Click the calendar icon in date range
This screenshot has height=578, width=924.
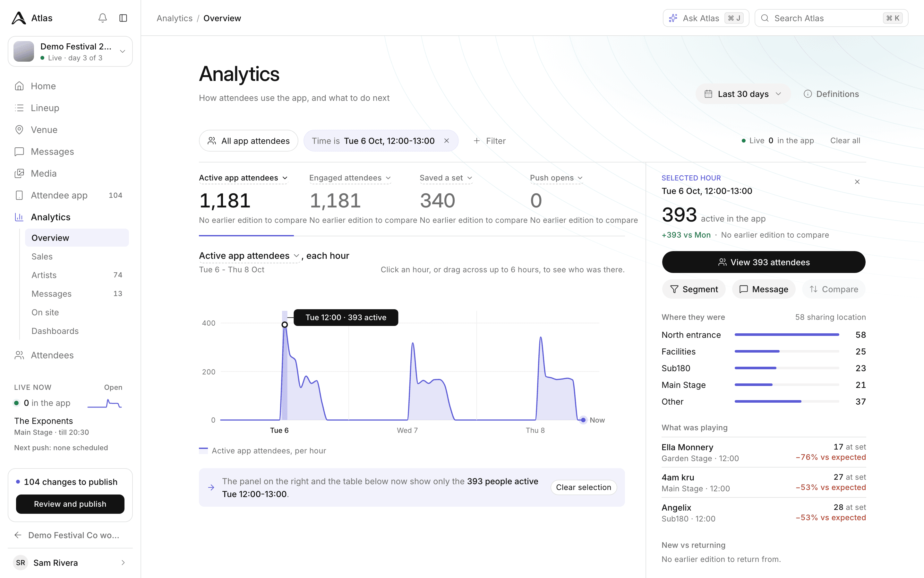point(708,94)
